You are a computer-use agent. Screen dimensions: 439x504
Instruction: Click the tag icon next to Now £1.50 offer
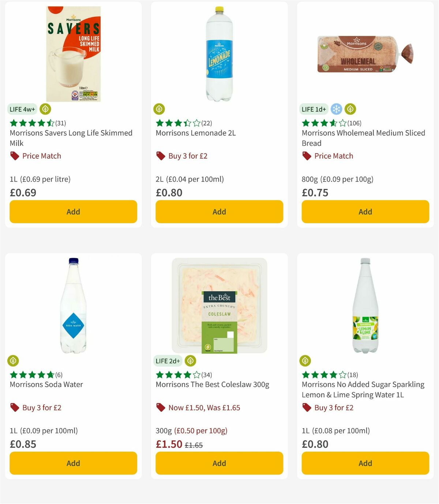pyautogui.click(x=160, y=408)
